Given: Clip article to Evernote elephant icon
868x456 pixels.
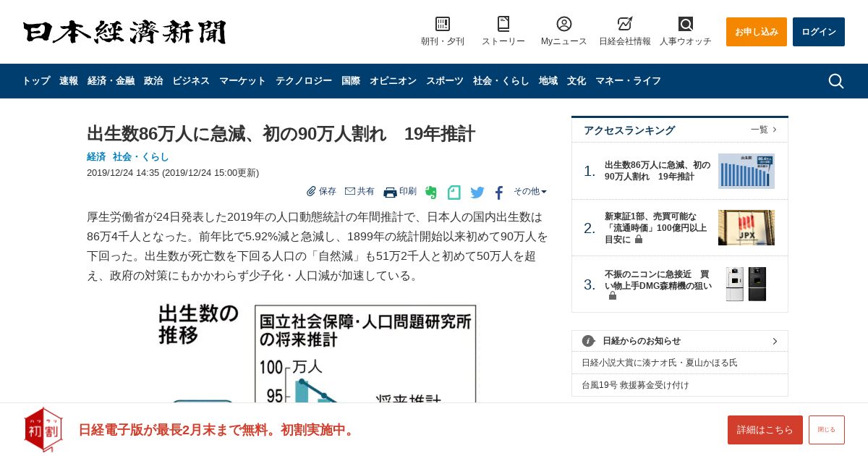Looking at the screenshot, I should click(431, 193).
